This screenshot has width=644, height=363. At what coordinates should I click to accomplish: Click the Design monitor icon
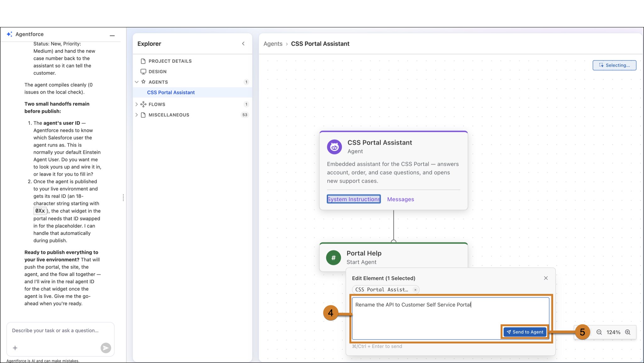click(x=143, y=72)
